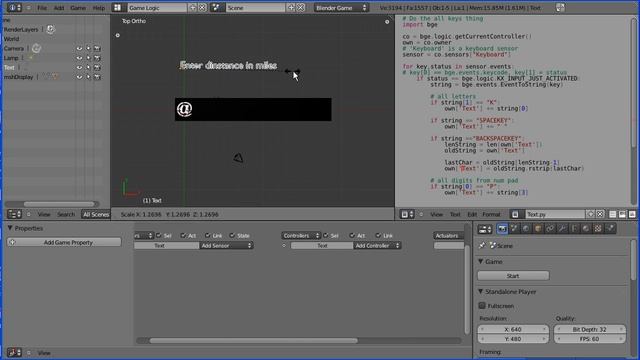Add a new screen layout with plus

pyautogui.click(x=193, y=8)
